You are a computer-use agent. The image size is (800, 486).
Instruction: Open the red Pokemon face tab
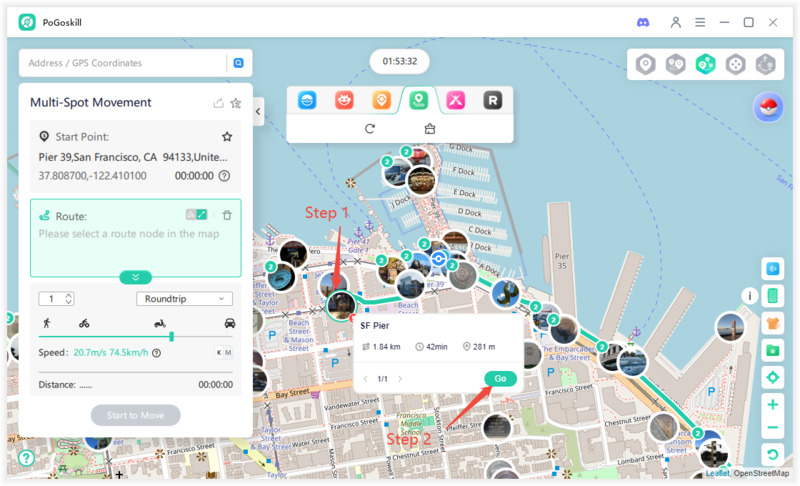[344, 100]
